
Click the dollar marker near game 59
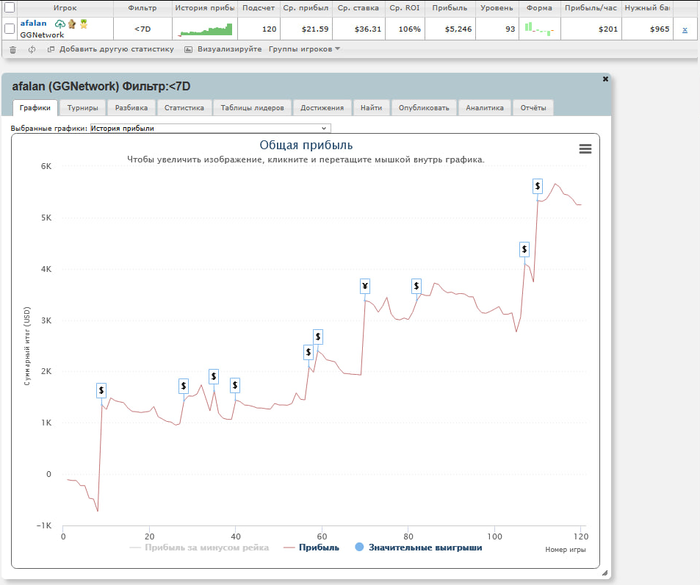[x=318, y=337]
